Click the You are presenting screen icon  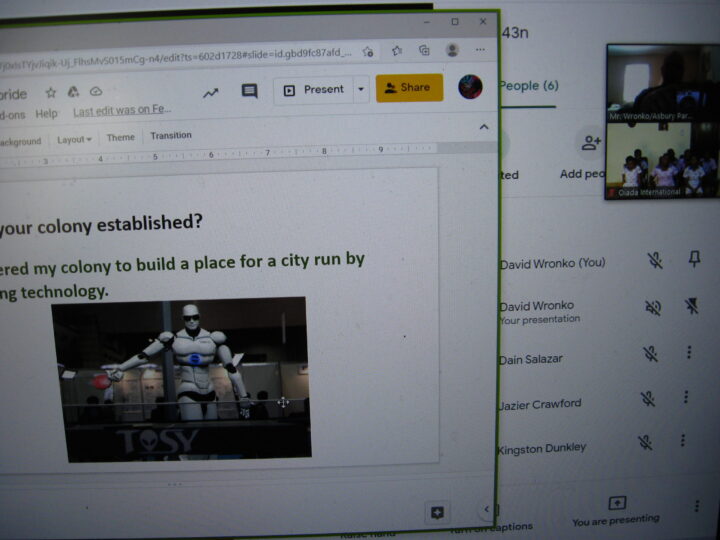617,503
